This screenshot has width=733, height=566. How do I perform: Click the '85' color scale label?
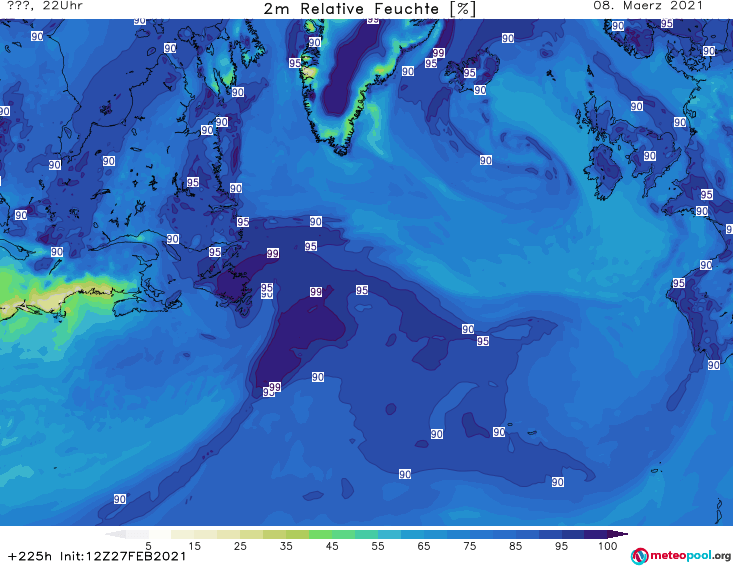[515, 546]
